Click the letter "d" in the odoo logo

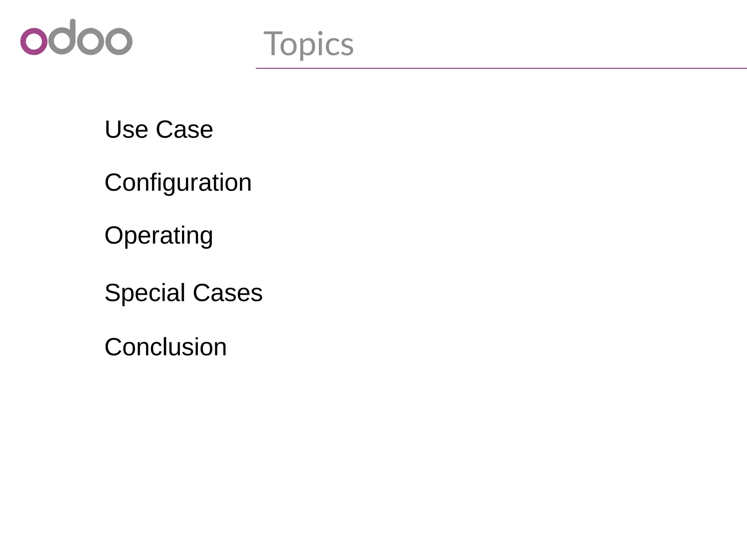(x=62, y=37)
